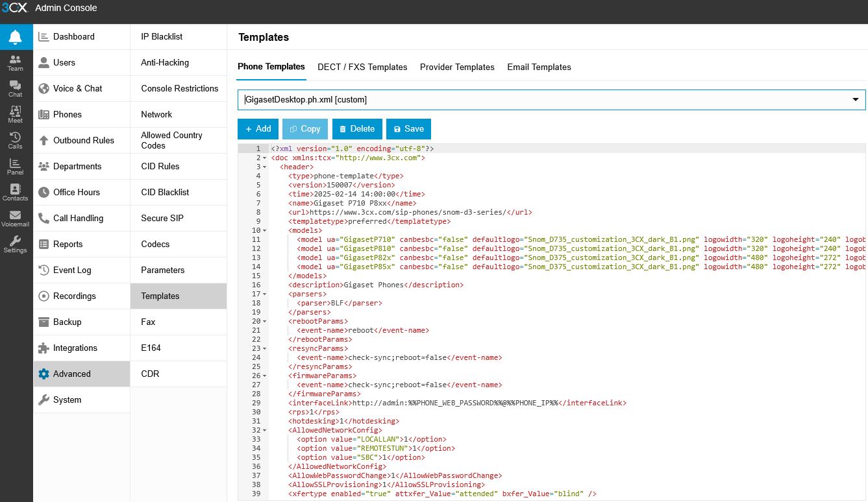Click the Save template button

click(408, 129)
